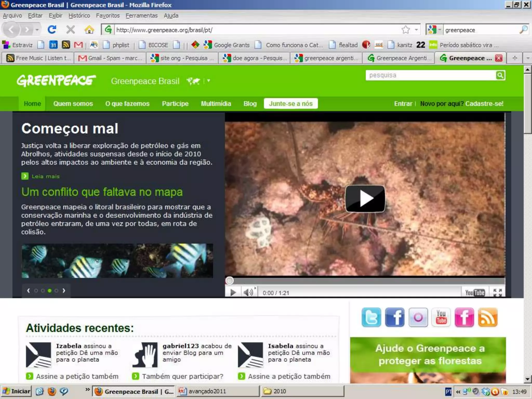
Task: Click the Junte-se a nós button
Action: coord(291,103)
